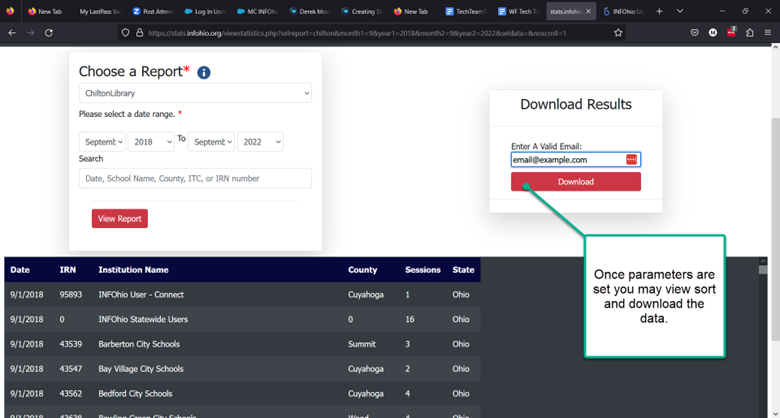Select the Bay Village City Schools cell
The width and height of the screenshot is (780, 418).
[x=141, y=369]
